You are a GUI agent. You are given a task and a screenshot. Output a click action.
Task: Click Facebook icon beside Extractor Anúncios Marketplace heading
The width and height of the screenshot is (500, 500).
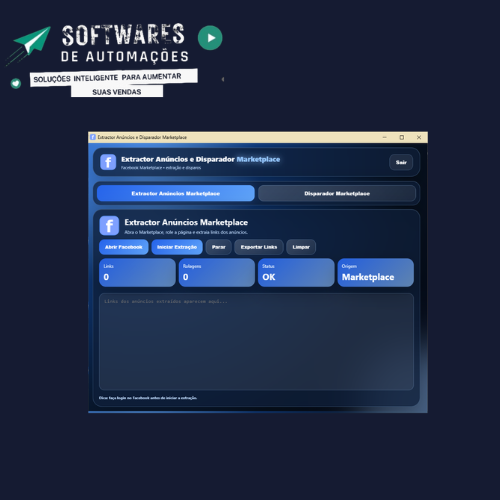point(109,226)
